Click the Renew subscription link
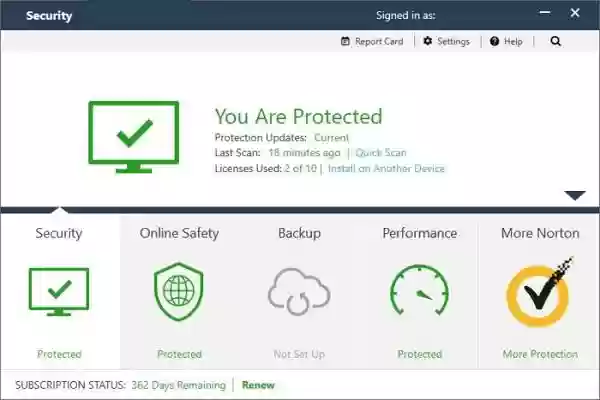Viewport: 600px width, 400px height. coord(258,385)
